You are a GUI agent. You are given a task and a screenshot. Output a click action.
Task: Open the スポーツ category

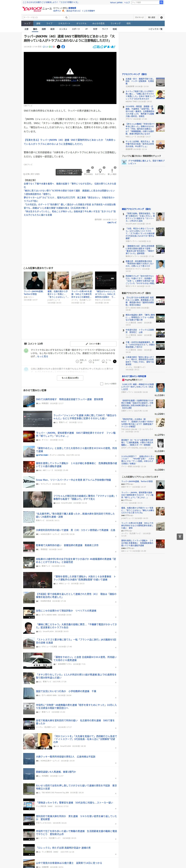click(x=76, y=29)
